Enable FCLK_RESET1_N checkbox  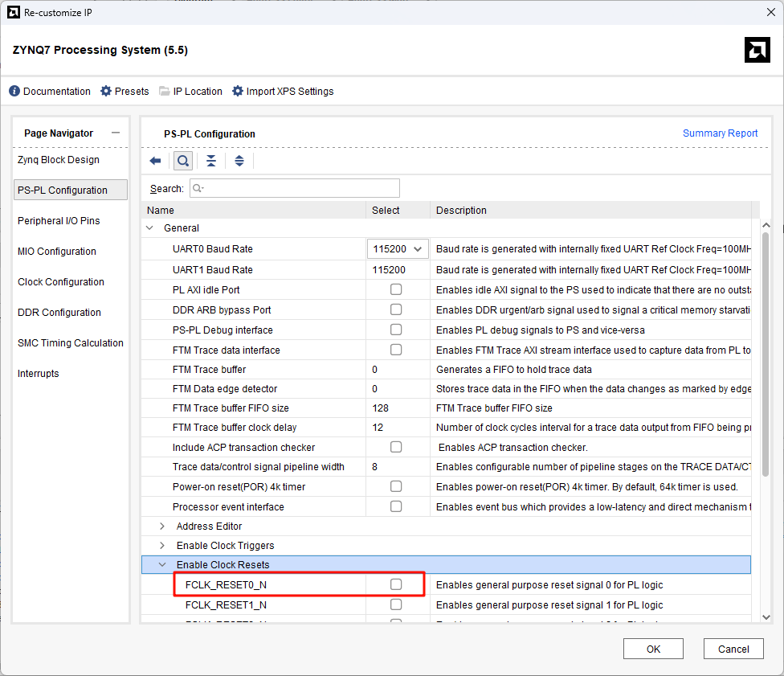pyautogui.click(x=396, y=604)
